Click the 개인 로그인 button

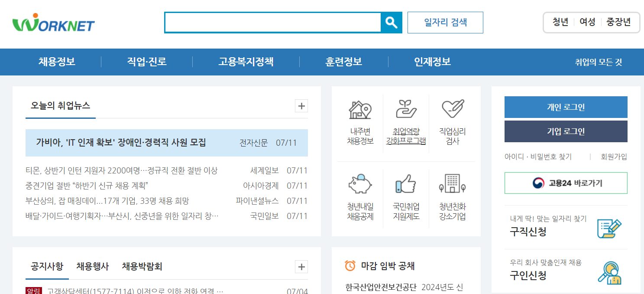566,107
